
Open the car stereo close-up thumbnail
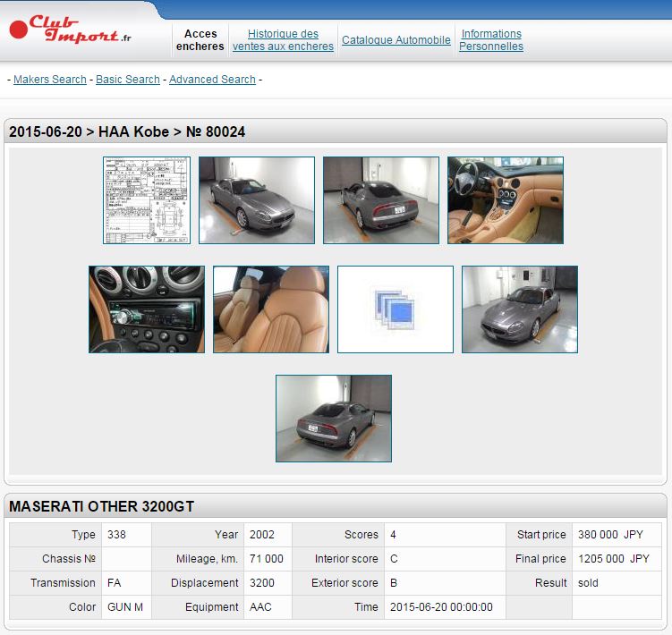coord(147,309)
